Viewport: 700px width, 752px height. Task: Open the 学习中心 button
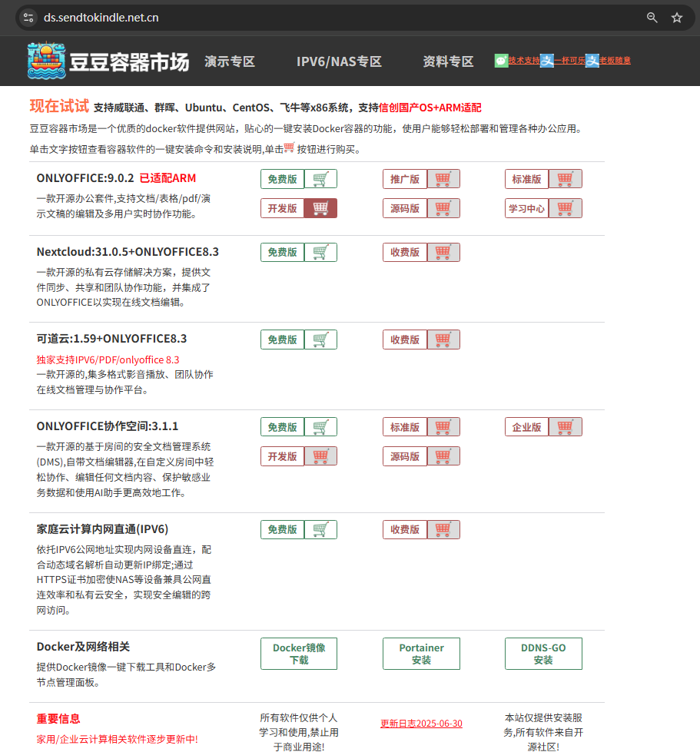point(526,208)
